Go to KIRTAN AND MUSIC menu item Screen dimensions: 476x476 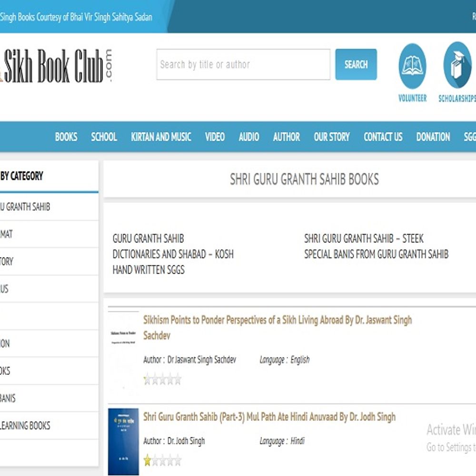(x=161, y=137)
